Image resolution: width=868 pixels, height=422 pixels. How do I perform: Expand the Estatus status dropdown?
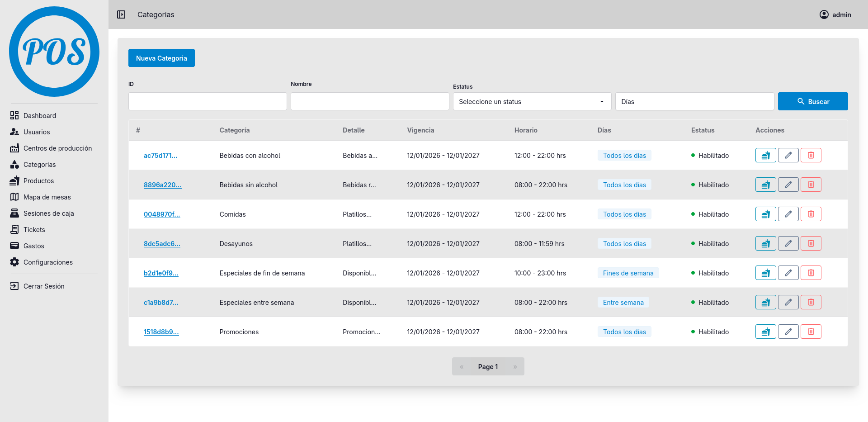(532, 101)
